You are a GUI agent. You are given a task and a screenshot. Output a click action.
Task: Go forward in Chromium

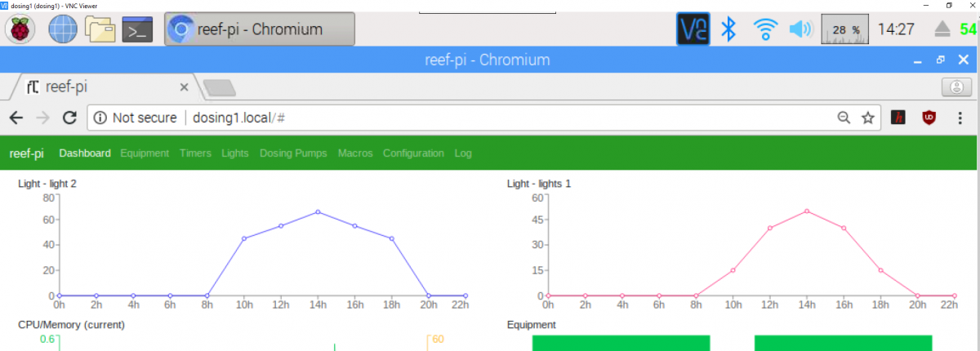[43, 118]
